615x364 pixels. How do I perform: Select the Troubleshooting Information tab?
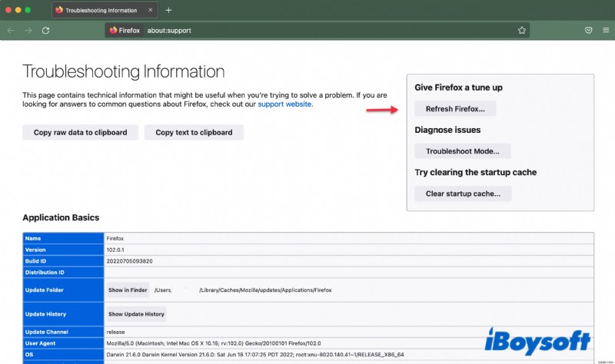(99, 11)
